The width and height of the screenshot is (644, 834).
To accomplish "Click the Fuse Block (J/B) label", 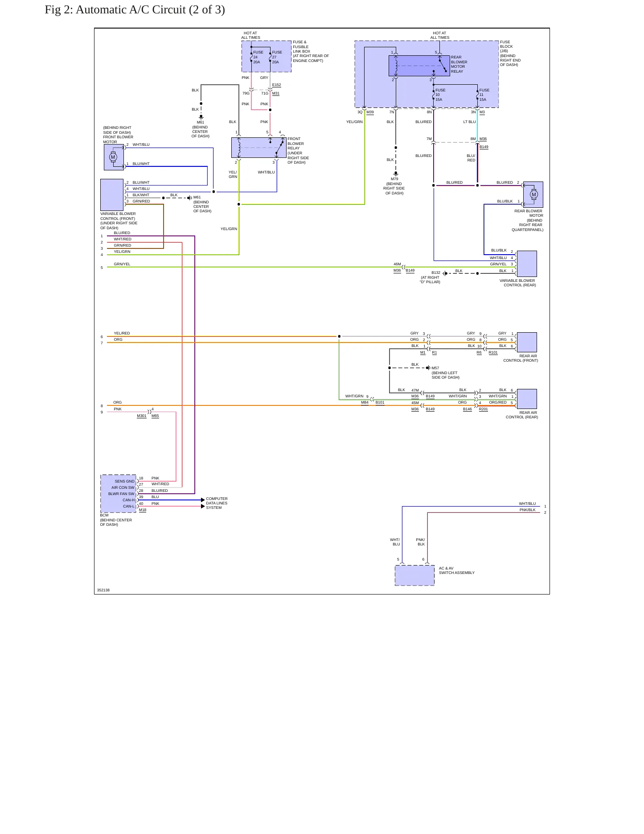I will click(x=510, y=54).
